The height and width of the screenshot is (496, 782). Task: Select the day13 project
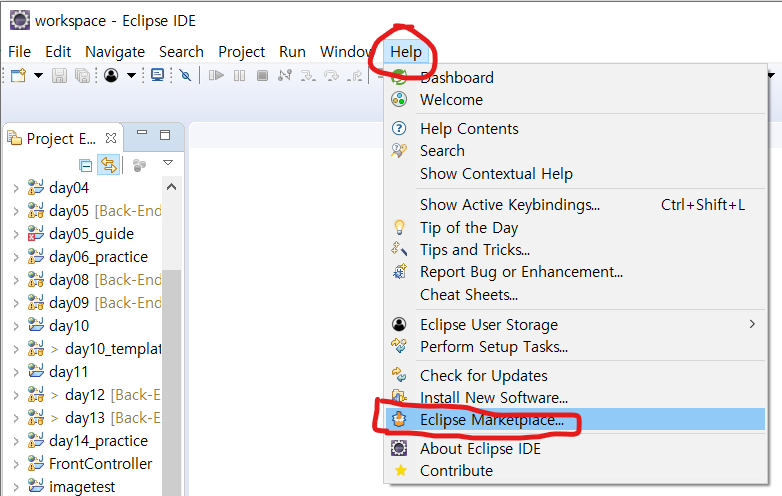click(x=94, y=418)
